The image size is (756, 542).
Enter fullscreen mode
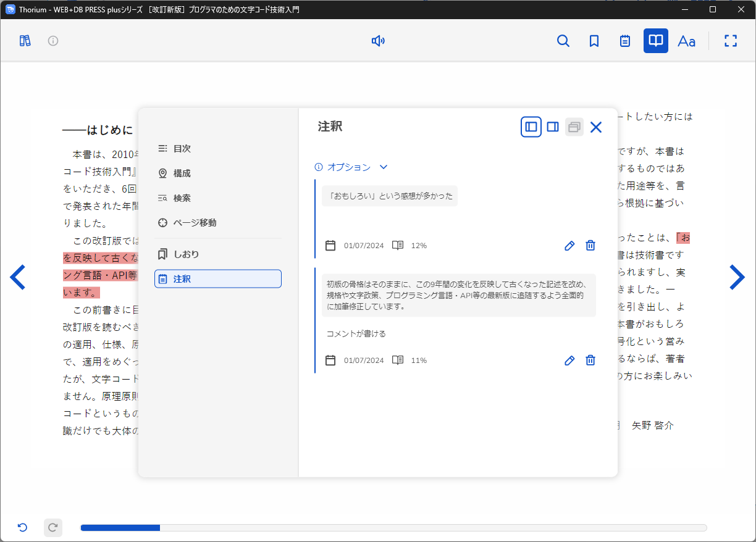(731, 41)
